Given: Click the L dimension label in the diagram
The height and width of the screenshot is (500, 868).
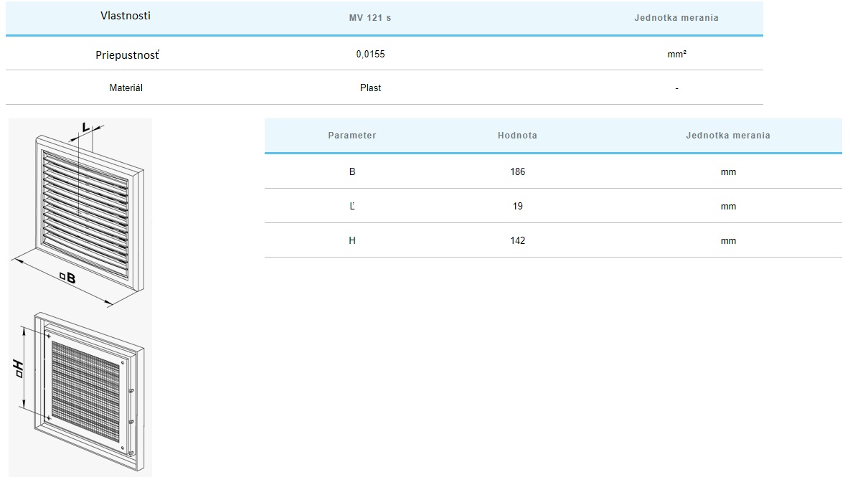Looking at the screenshot, I should coord(85,127).
